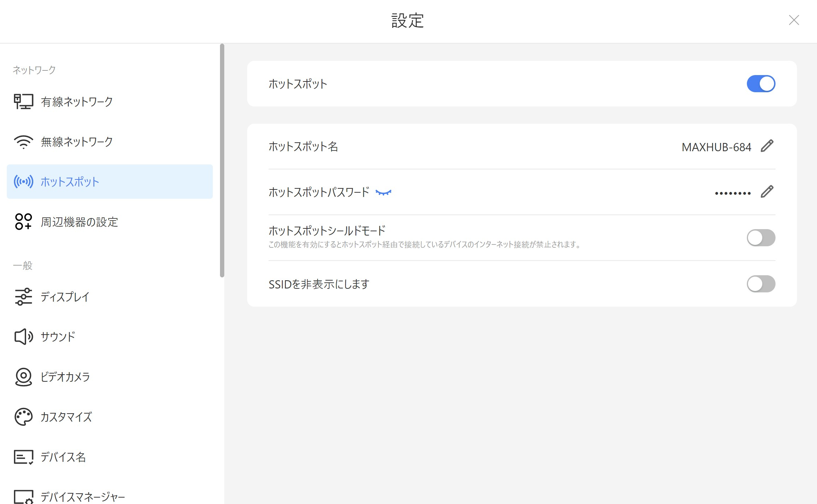The image size is (817, 504).
Task: Click the wireless network Wi-Fi icon
Action: coord(23,142)
